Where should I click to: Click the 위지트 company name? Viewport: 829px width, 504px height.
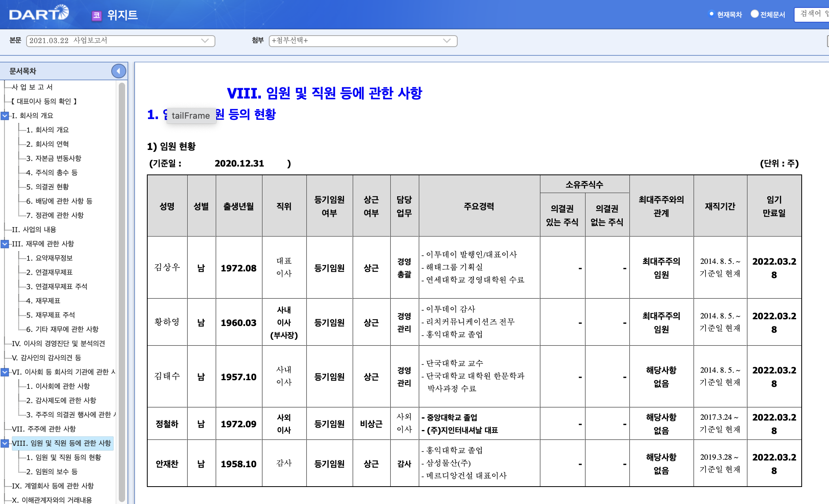122,15
